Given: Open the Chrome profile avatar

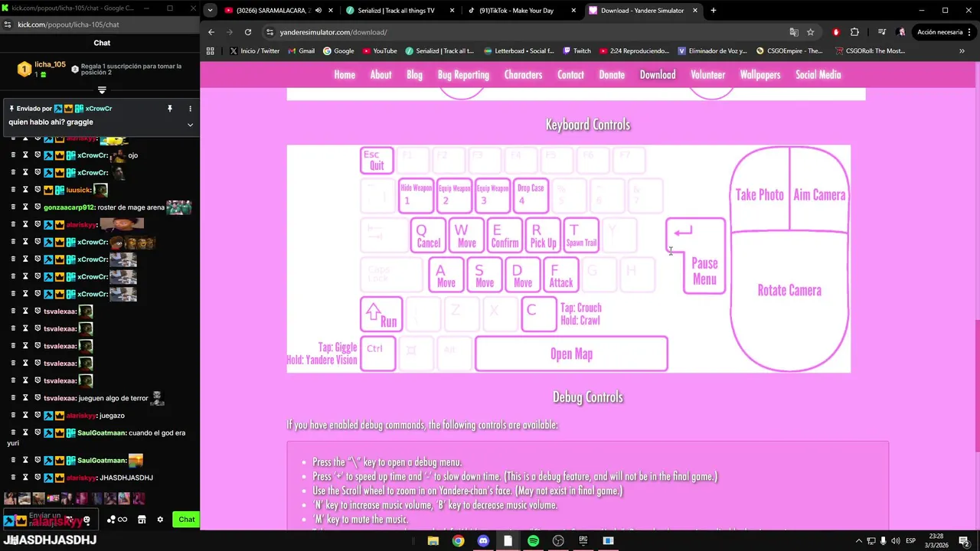Looking at the screenshot, I should point(901,32).
